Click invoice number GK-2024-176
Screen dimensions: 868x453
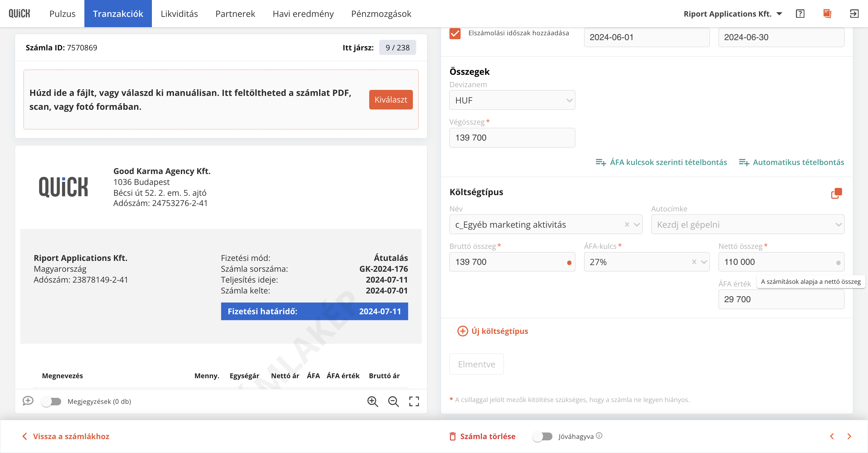[x=383, y=269]
